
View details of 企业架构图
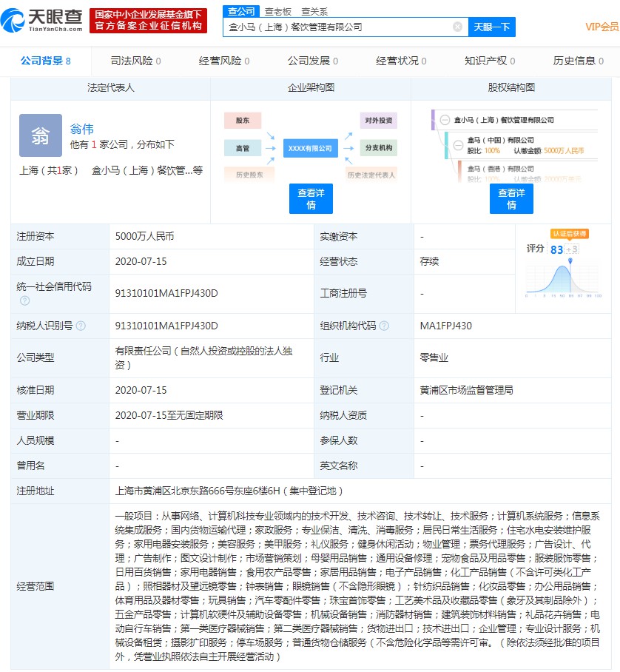(x=311, y=198)
